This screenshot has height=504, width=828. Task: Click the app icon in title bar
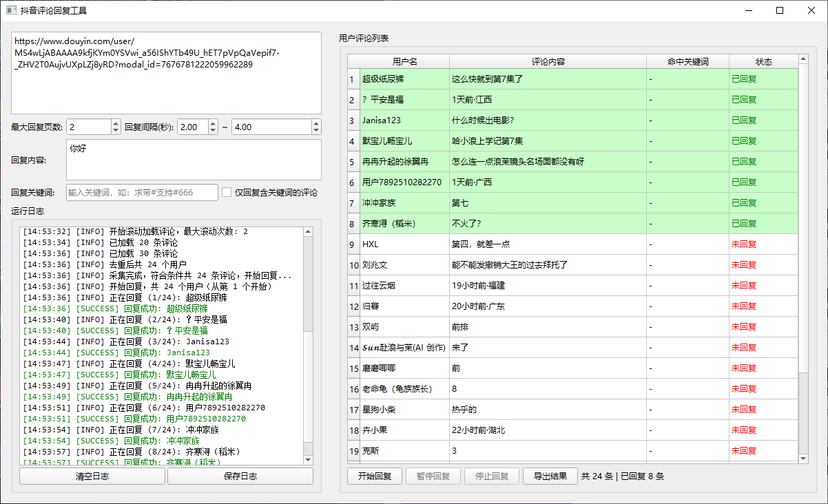(10, 10)
